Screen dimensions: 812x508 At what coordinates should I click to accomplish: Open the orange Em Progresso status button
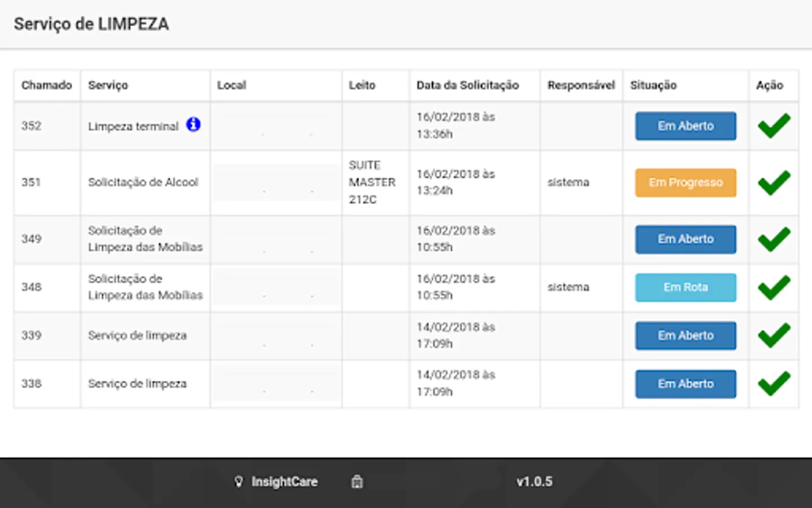[686, 182]
